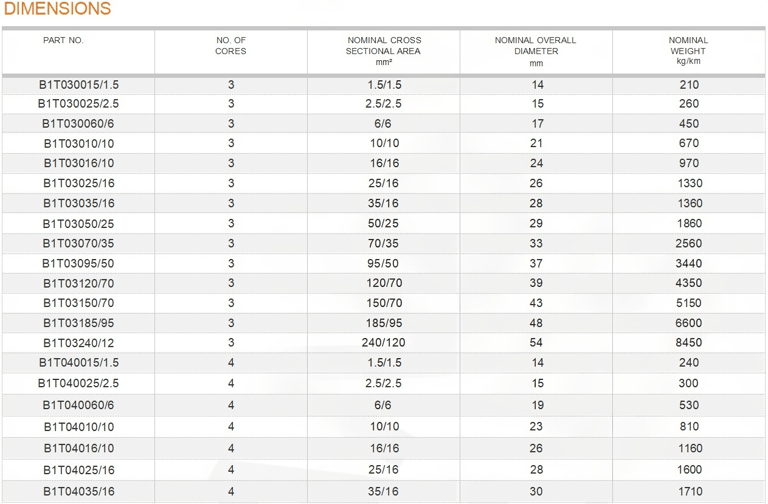The height and width of the screenshot is (504, 768).
Task: Click part number B1T04010/10
Action: 79,427
